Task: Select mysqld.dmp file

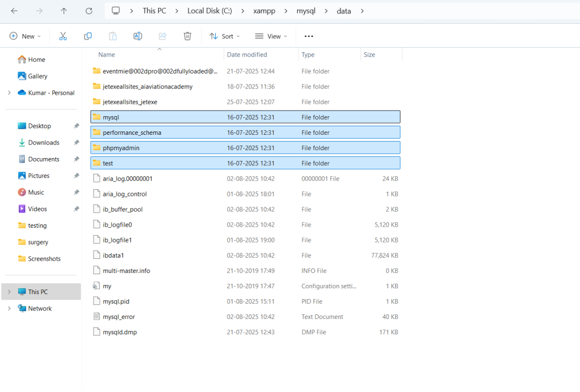Action: (x=245, y=332)
